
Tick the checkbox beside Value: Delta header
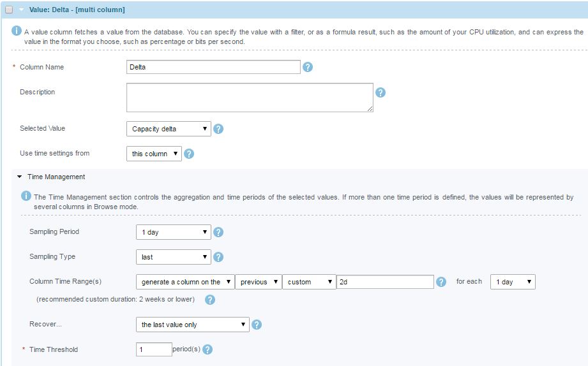pyautogui.click(x=9, y=10)
